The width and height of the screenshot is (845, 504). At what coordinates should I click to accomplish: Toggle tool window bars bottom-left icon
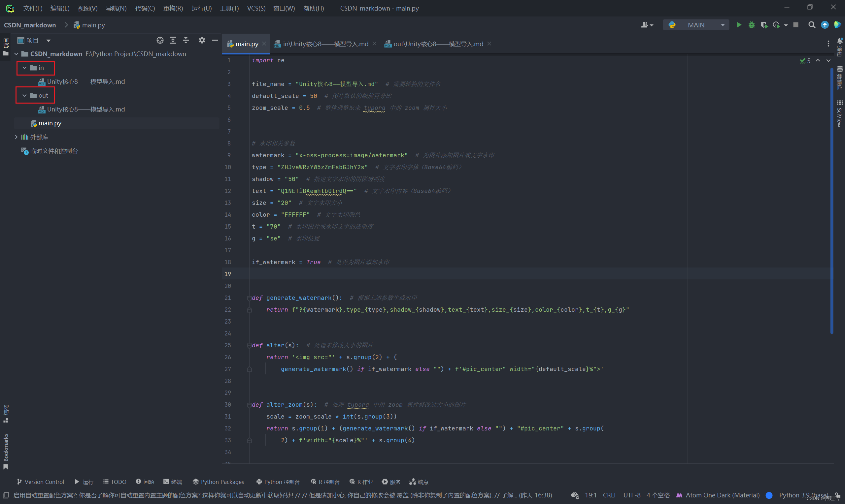[6, 495]
